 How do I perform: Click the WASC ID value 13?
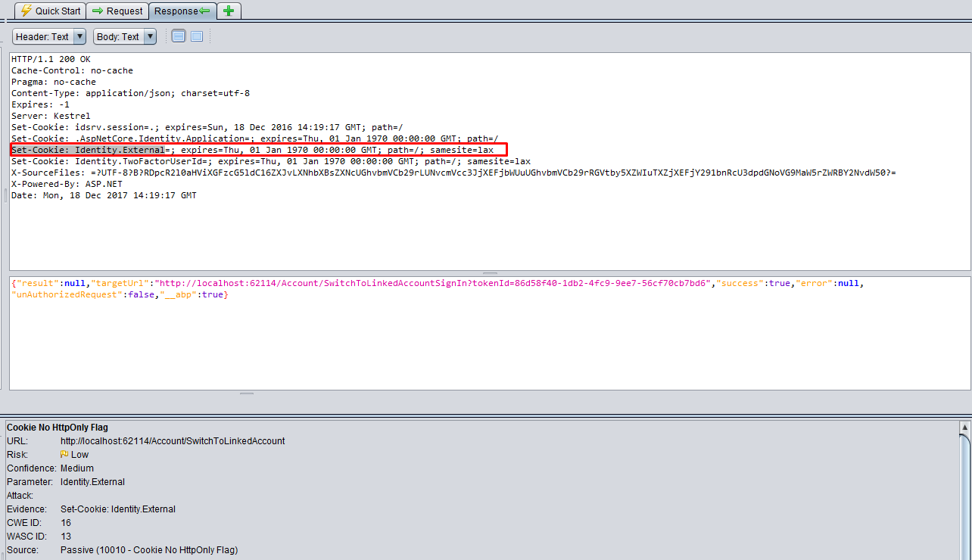(x=66, y=537)
